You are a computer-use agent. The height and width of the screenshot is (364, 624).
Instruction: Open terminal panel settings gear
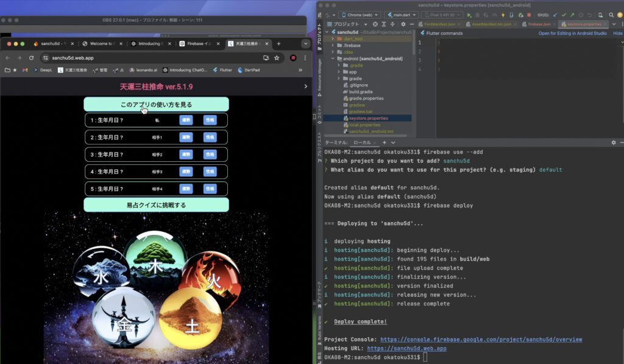click(614, 142)
